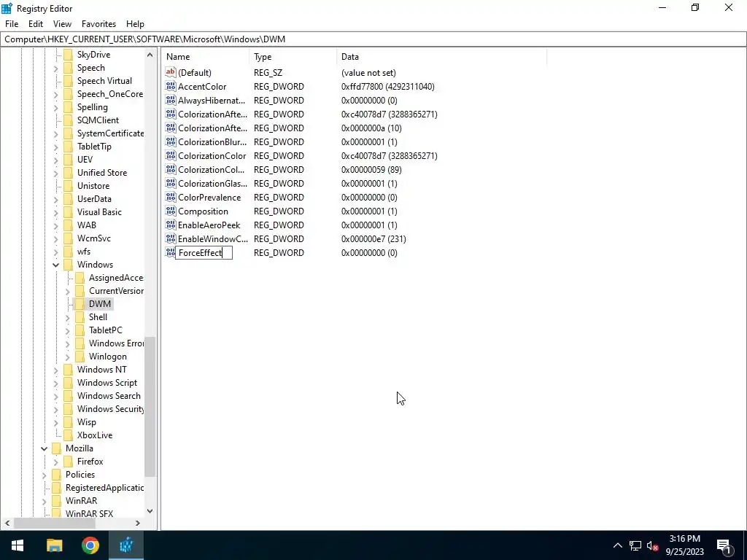Click the Firefox folder icon
This screenshot has width=747, height=560.
[x=68, y=461]
